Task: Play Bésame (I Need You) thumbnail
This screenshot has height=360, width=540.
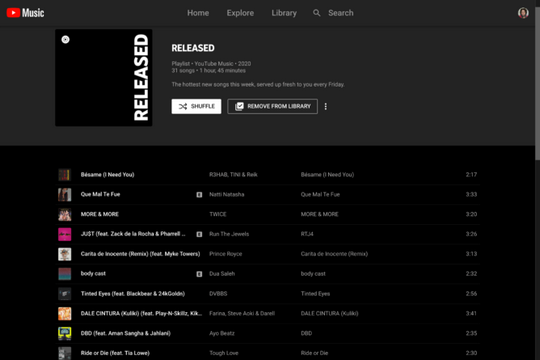Action: coord(65,175)
